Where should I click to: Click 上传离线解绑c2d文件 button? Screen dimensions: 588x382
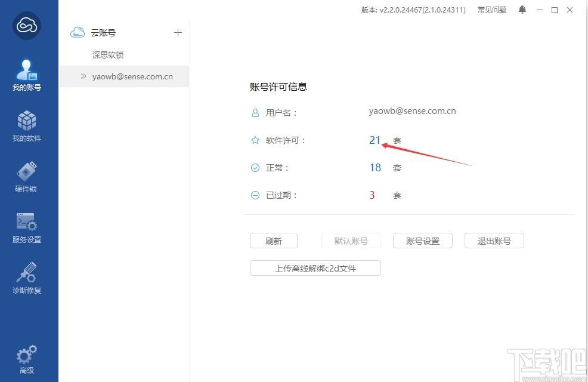click(x=315, y=269)
